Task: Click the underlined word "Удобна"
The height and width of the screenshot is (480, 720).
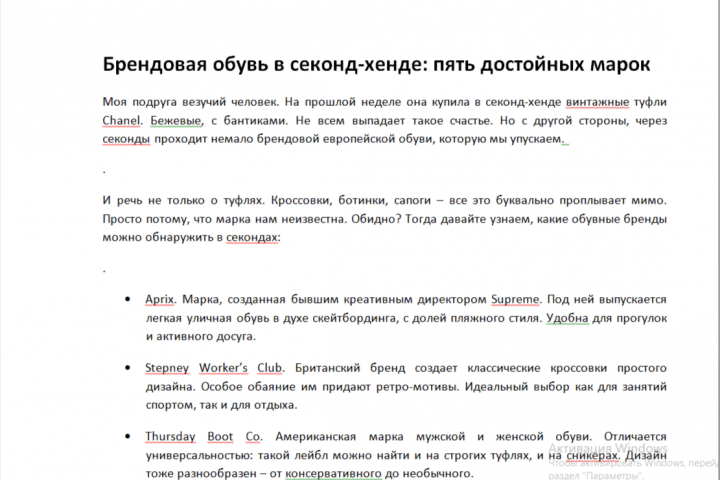Action: click(567, 318)
